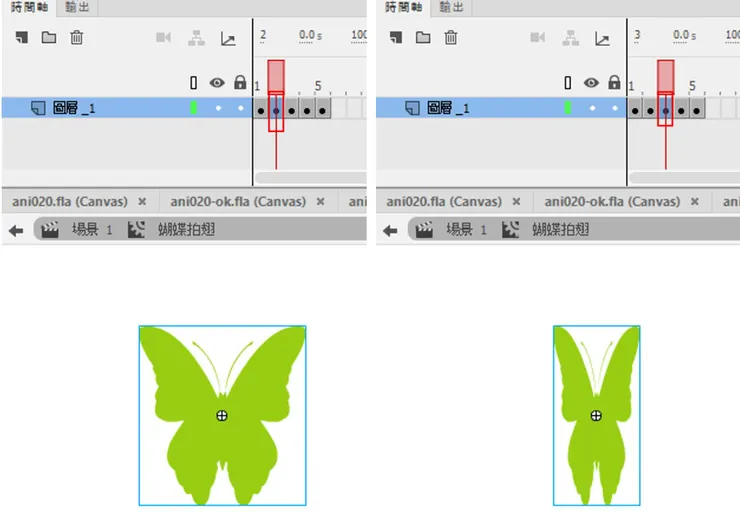
Task: Click horizontal scrollbar under right timeline
Action: click(x=684, y=178)
